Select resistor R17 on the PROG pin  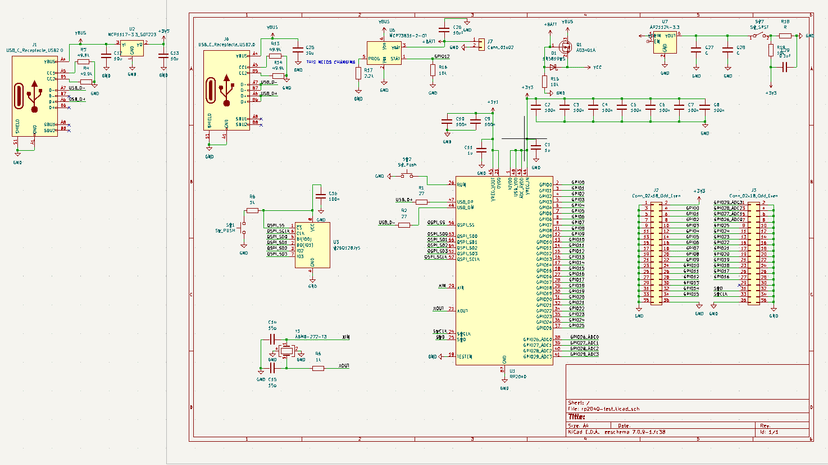(x=358, y=73)
